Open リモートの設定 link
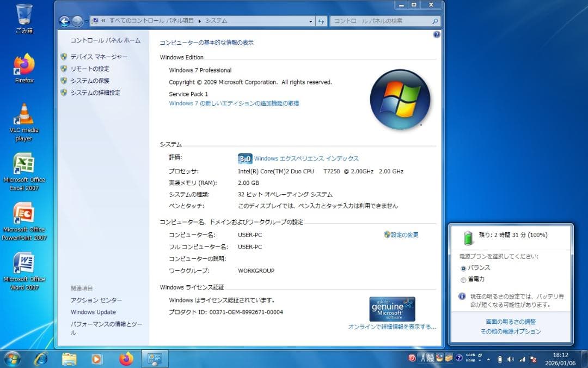 90,69
